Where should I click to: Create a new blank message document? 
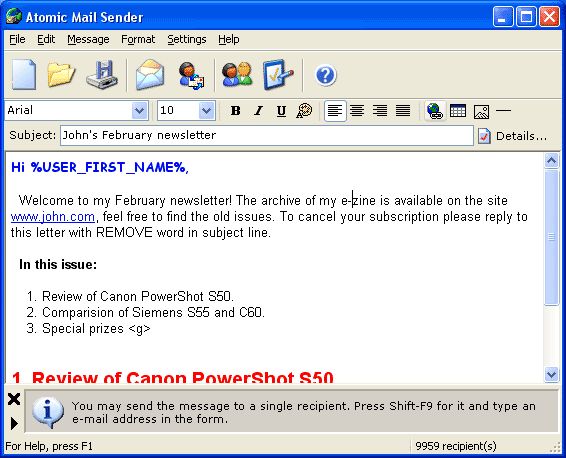click(24, 75)
